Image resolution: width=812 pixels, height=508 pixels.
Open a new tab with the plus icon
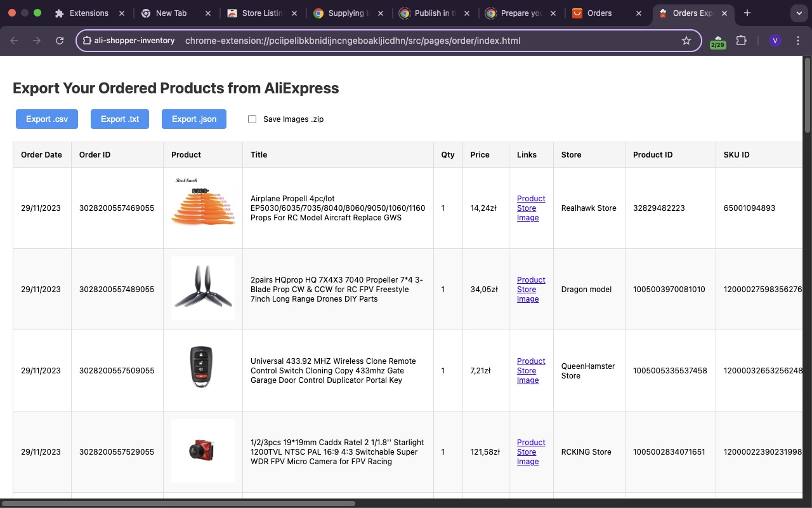click(747, 13)
